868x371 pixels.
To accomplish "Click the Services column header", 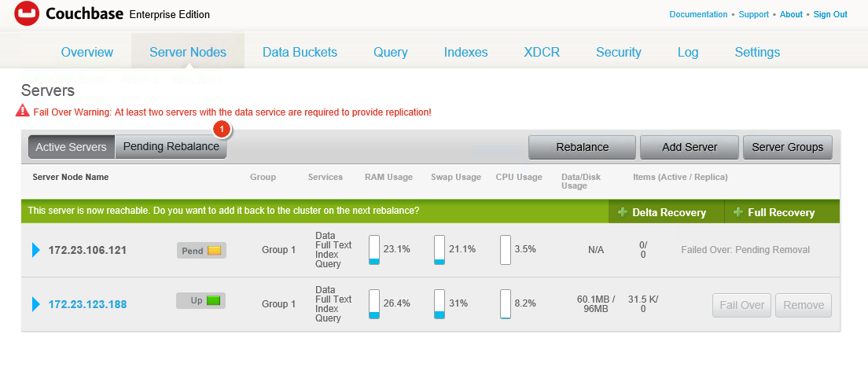I will (x=325, y=177).
